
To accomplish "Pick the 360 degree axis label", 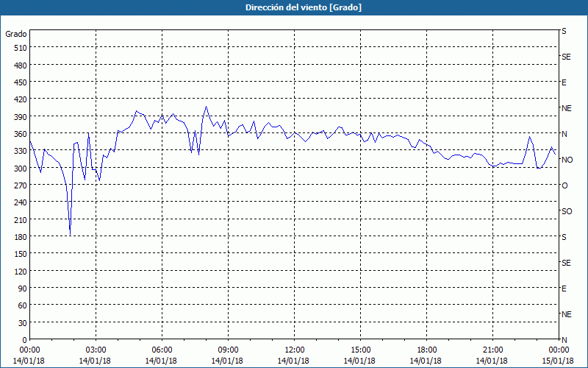I will 21,134.
